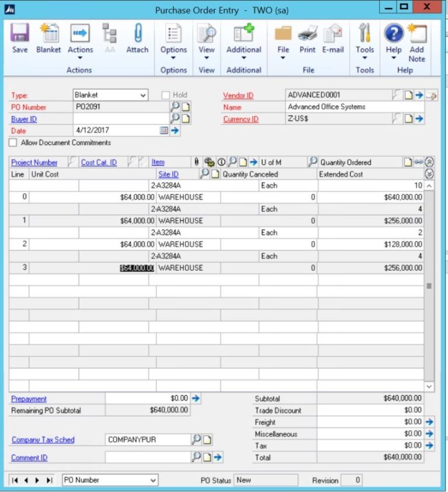Click the Freight expansion arrow
Screen dimensions: 448x492
pos(429,422)
